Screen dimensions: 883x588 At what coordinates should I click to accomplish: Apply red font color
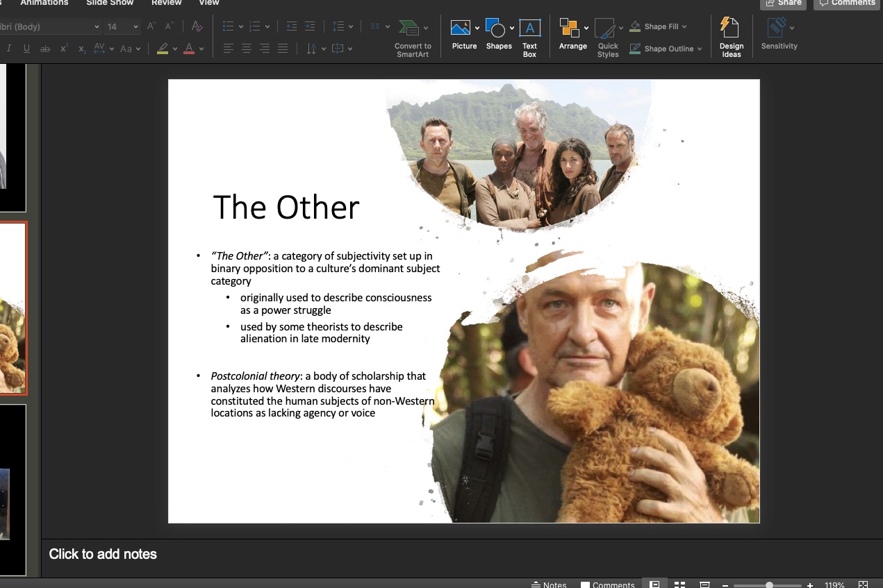pyautogui.click(x=189, y=49)
